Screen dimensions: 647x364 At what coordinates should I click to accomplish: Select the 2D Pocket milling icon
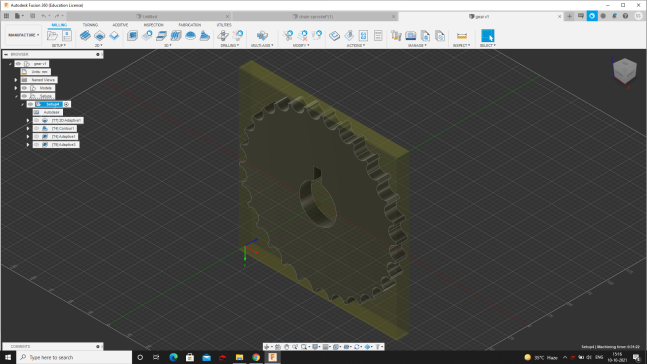point(99,35)
